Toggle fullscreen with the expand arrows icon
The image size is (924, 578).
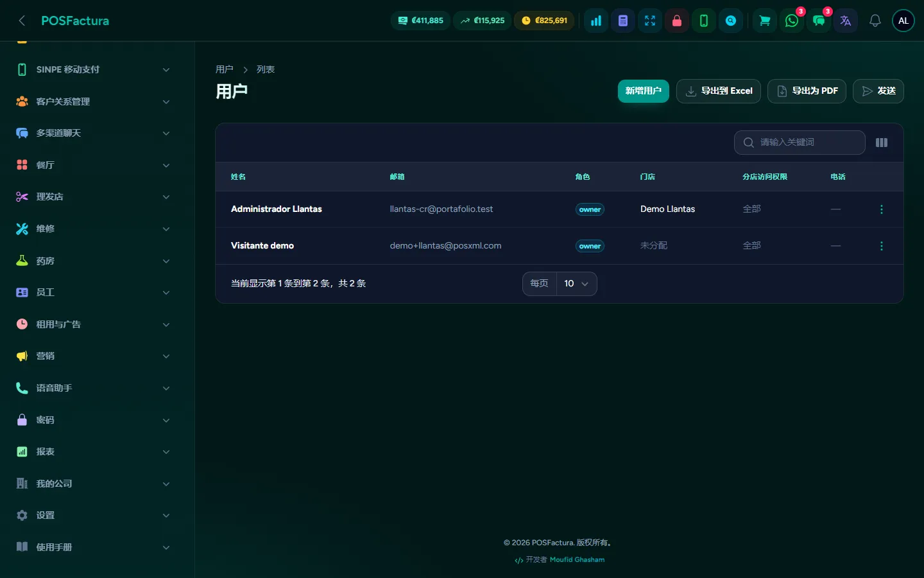pyautogui.click(x=650, y=21)
